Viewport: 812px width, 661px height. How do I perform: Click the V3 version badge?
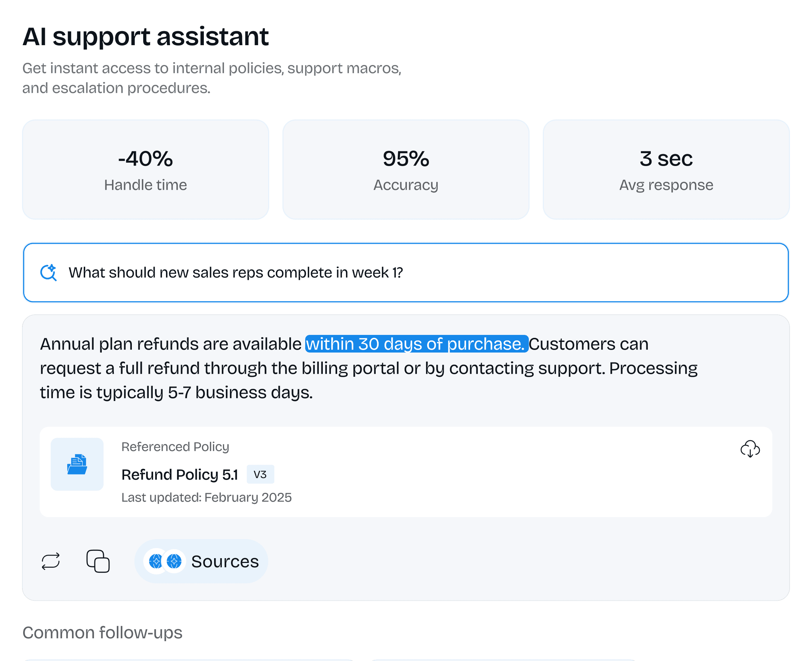[260, 474]
